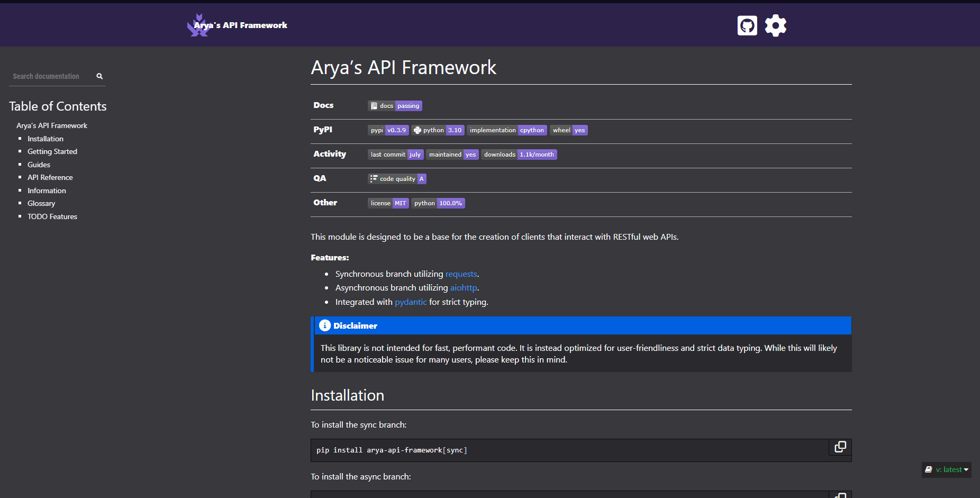Click the docs passing badge

[395, 106]
